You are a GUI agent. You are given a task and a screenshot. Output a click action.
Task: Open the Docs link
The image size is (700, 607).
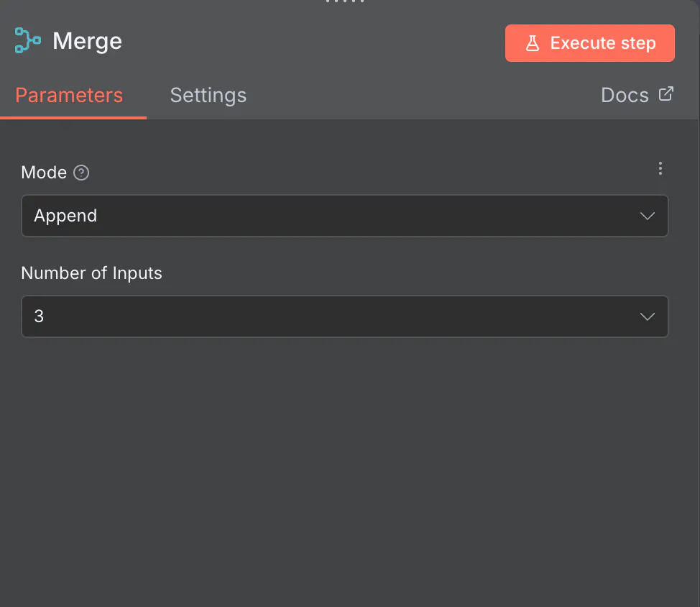625,96
